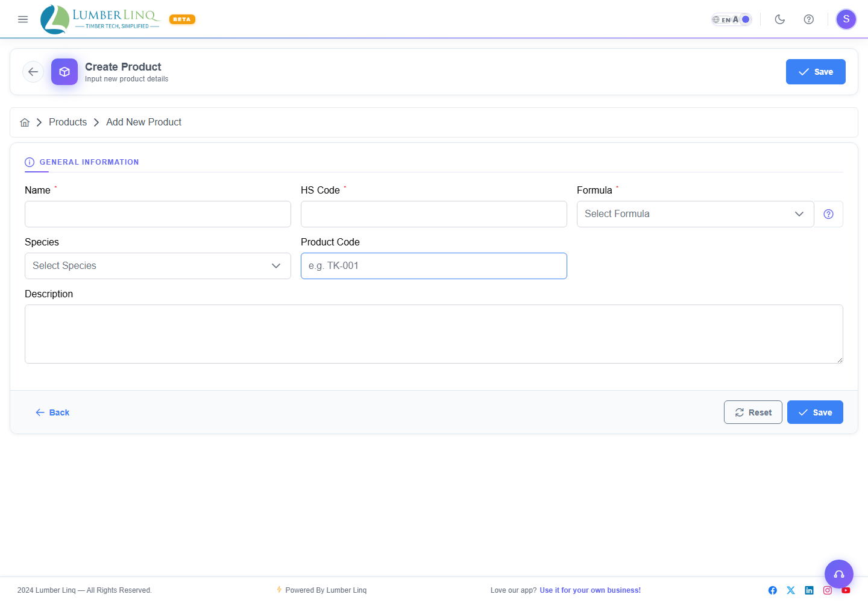Click the Product Code input field
This screenshot has height=603, width=868.
pyautogui.click(x=434, y=266)
